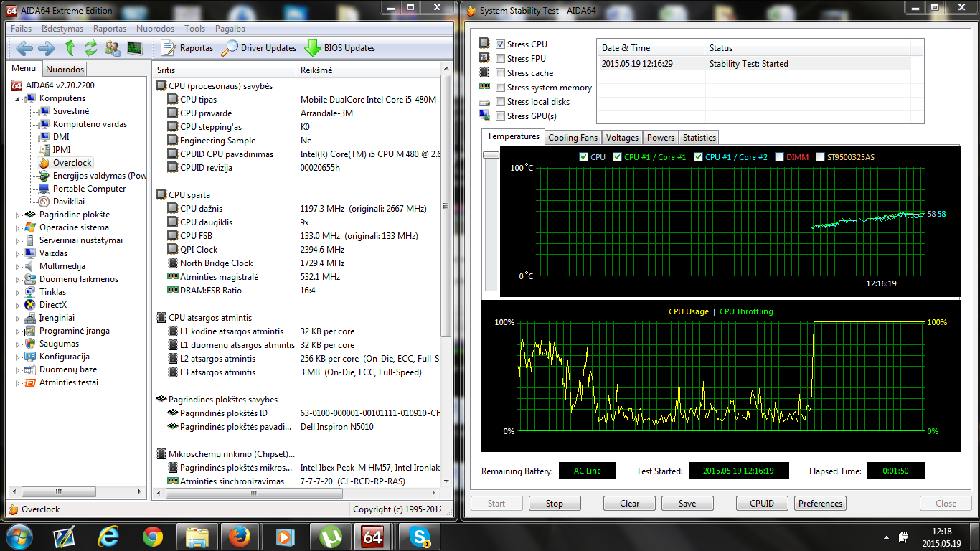The width and height of the screenshot is (980, 551).
Task: Open the monitor diagnostics toolbar icon
Action: pos(134,48)
